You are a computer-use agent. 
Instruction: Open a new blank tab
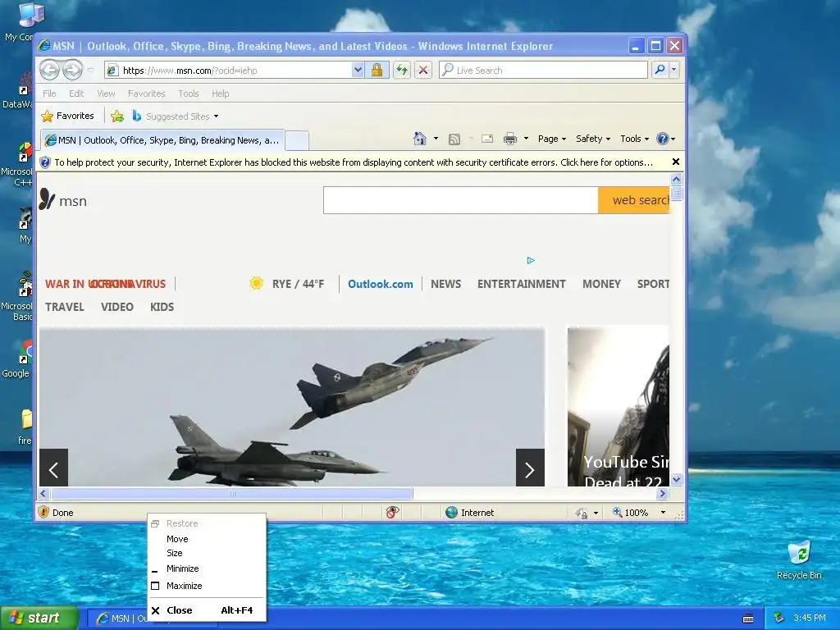(297, 141)
